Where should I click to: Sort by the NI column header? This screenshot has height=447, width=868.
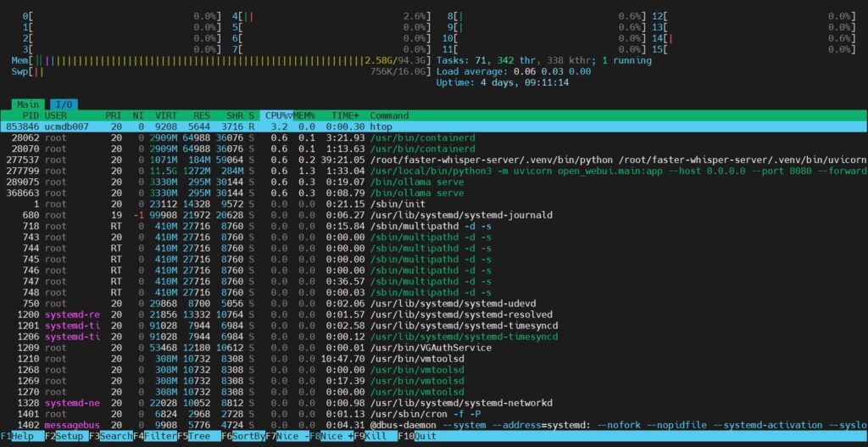pyautogui.click(x=138, y=115)
